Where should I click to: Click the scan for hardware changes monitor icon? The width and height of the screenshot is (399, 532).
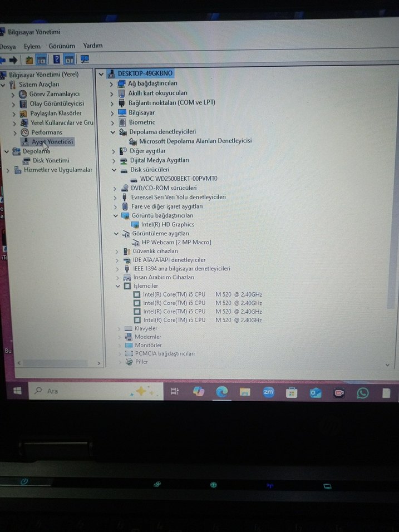pos(85,60)
